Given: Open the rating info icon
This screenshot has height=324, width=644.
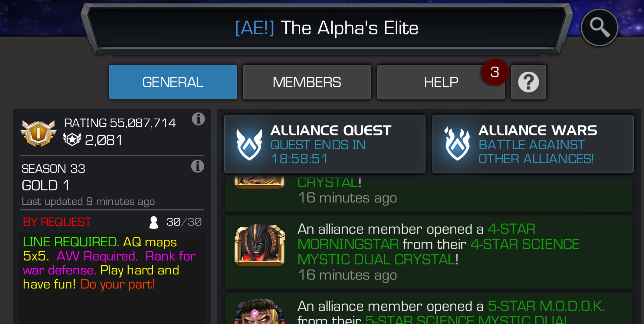Looking at the screenshot, I should click(198, 119).
